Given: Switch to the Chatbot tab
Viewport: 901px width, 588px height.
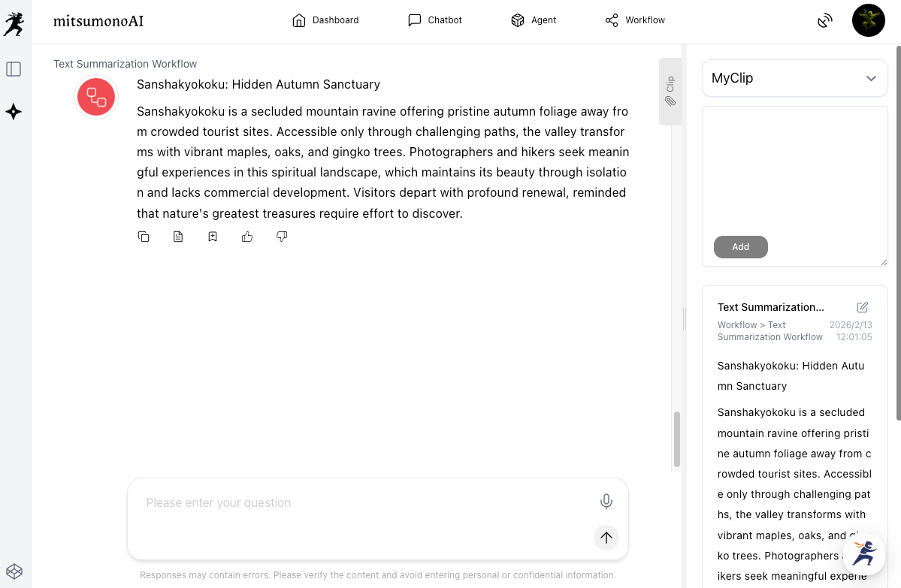Looking at the screenshot, I should pos(435,20).
